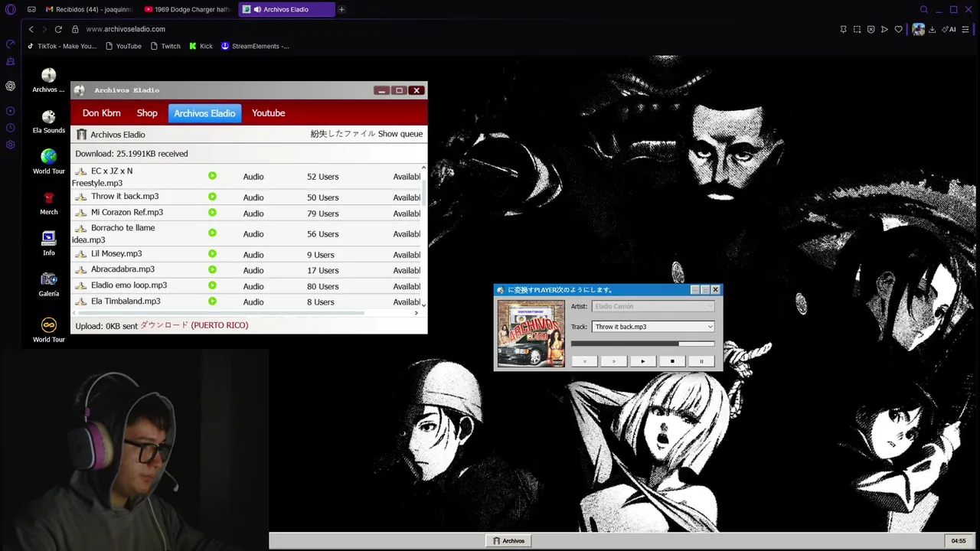Viewport: 980px width, 551px height.
Task: Switch to Youtube tab
Action: point(268,112)
